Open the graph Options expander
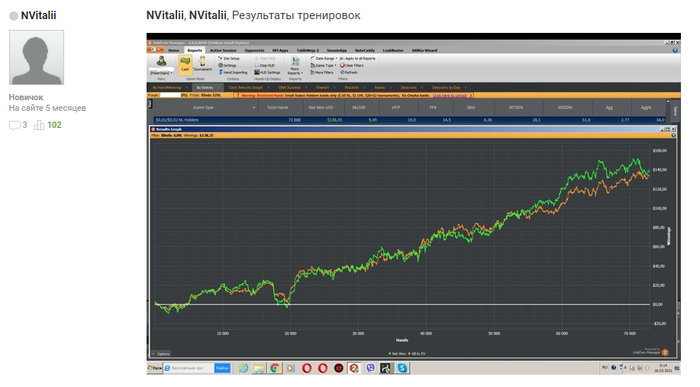The width and height of the screenshot is (700, 387). 161,354
